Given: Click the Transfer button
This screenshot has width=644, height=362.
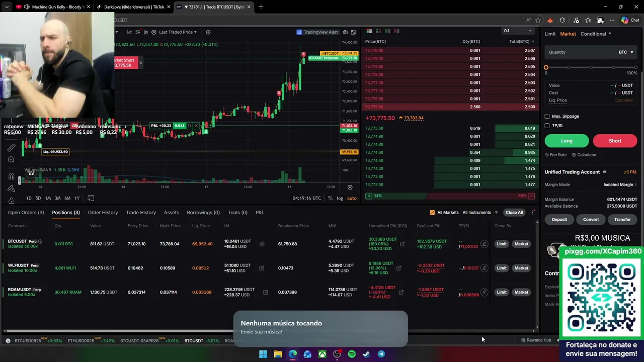Looking at the screenshot, I should point(622,219).
